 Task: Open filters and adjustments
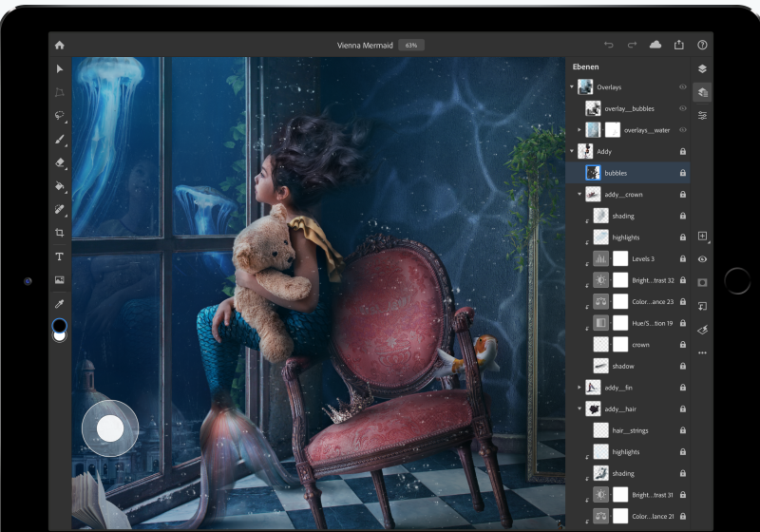coord(702,330)
